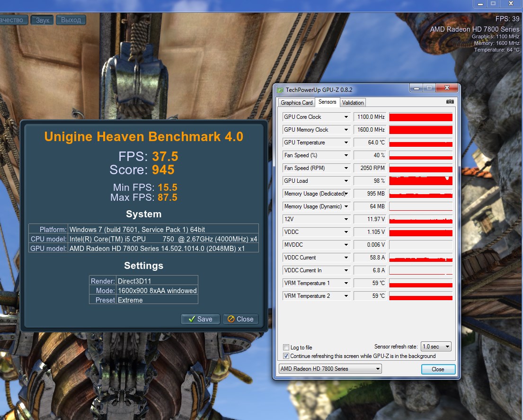Click the Выход menu button
The image size is (523, 420).
click(71, 20)
